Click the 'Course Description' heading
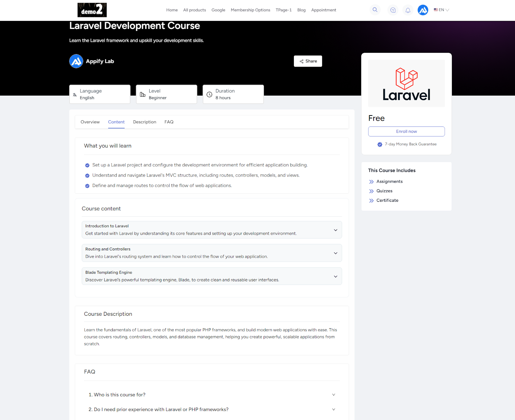Image resolution: width=515 pixels, height=420 pixels. pyautogui.click(x=108, y=314)
